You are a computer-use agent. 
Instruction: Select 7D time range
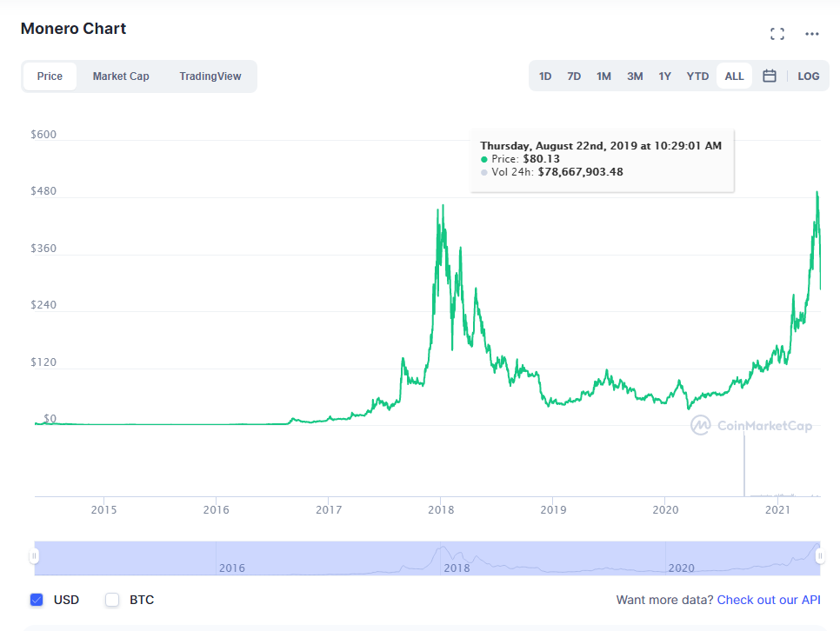574,76
